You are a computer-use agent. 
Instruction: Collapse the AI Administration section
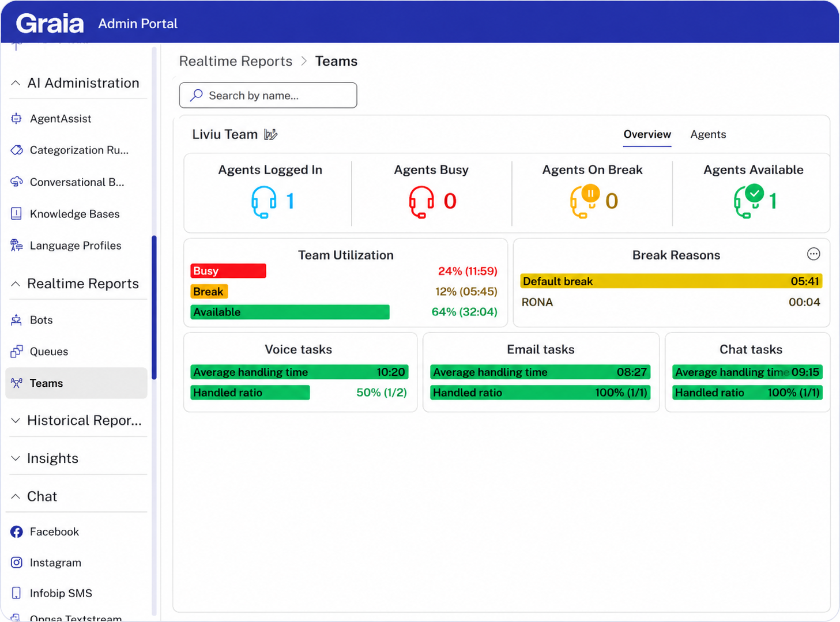[16, 83]
